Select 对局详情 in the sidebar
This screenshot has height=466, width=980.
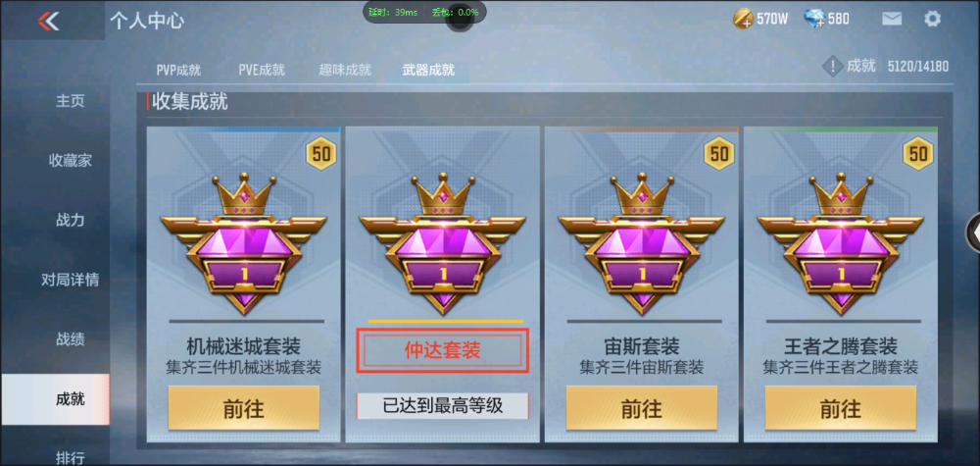(x=70, y=280)
